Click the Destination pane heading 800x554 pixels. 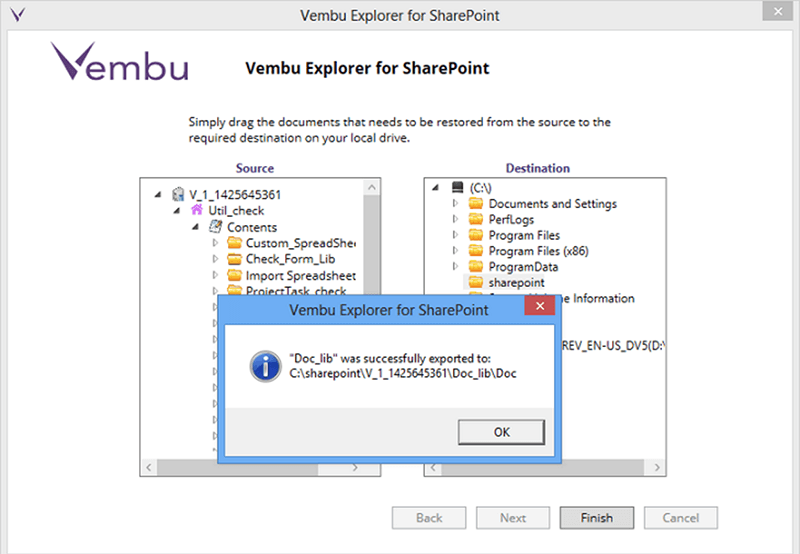tap(538, 168)
